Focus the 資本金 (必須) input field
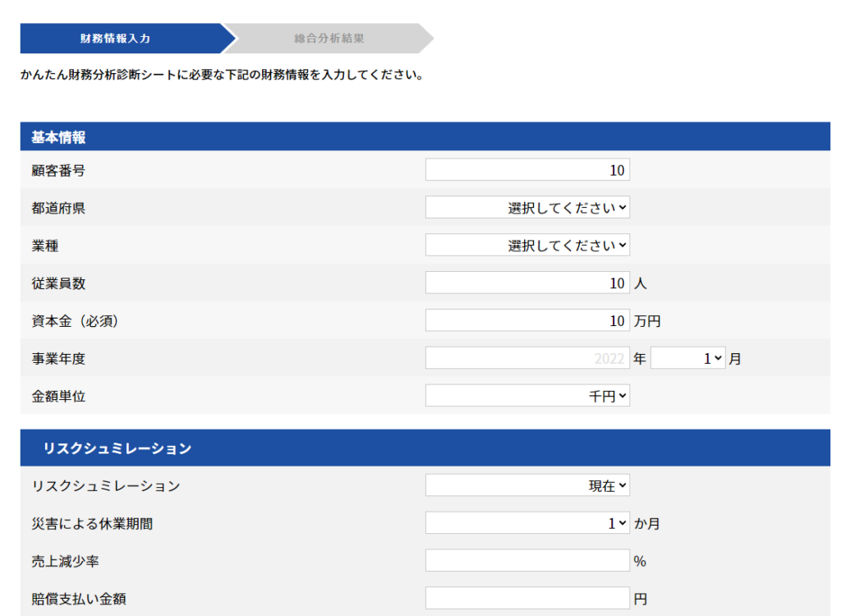841x616 pixels. point(527,321)
